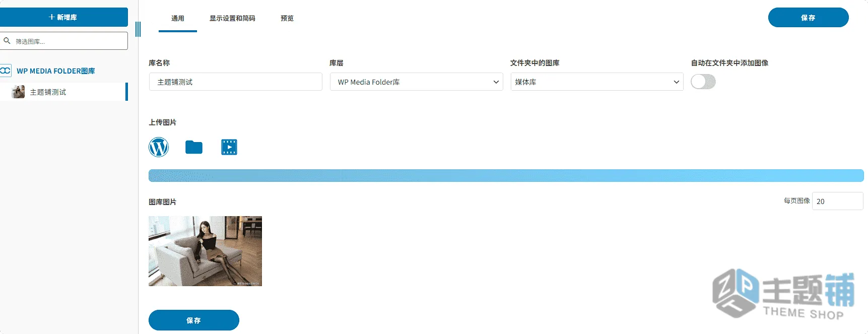The width and height of the screenshot is (868, 334).
Task: Open the 库层 dropdown WP Media Folder库
Action: [x=417, y=82]
